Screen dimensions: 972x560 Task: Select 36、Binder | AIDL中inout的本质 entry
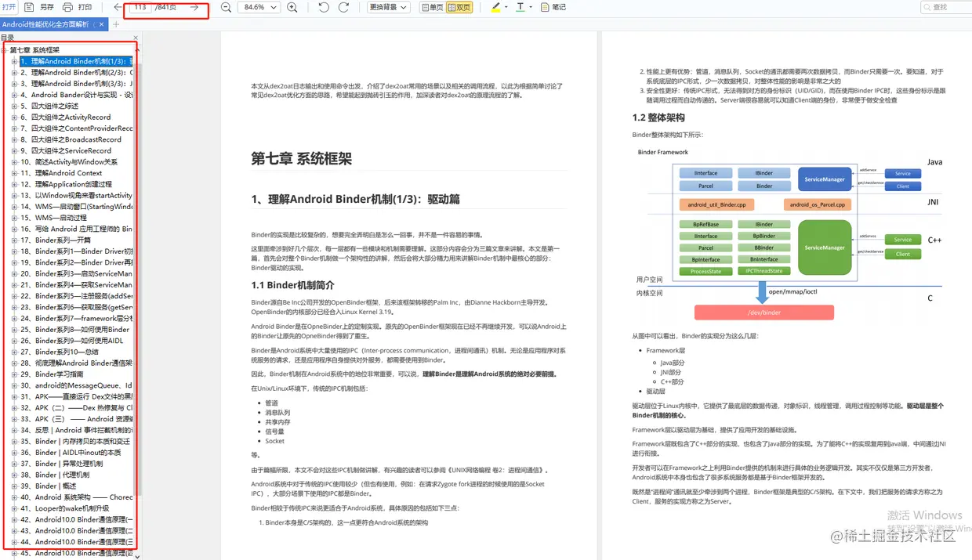[71, 453]
